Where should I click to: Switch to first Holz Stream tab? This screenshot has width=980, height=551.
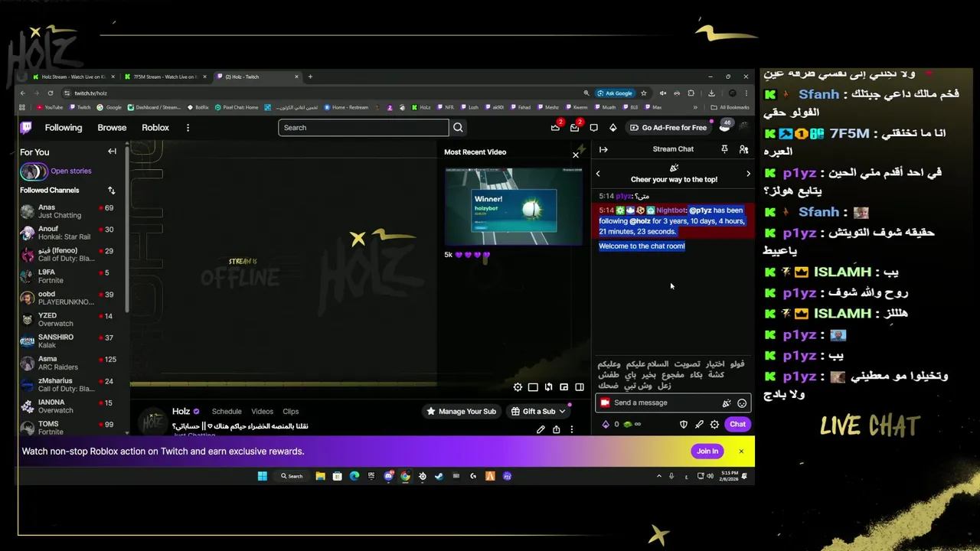72,77
